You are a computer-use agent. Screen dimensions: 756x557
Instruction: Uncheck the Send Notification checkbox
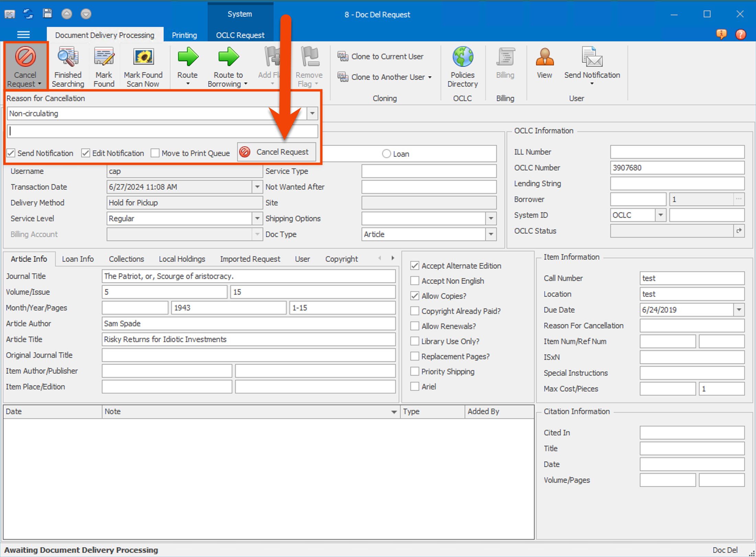tap(11, 153)
